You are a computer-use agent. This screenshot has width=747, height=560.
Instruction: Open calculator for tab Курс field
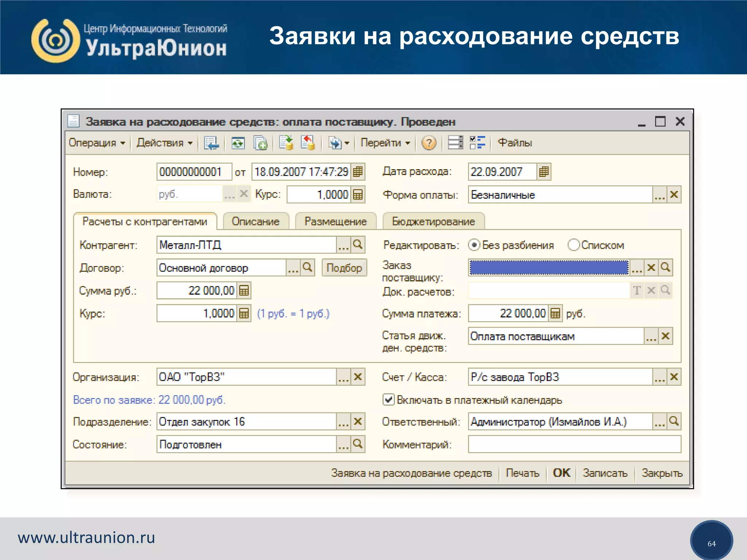[244, 313]
